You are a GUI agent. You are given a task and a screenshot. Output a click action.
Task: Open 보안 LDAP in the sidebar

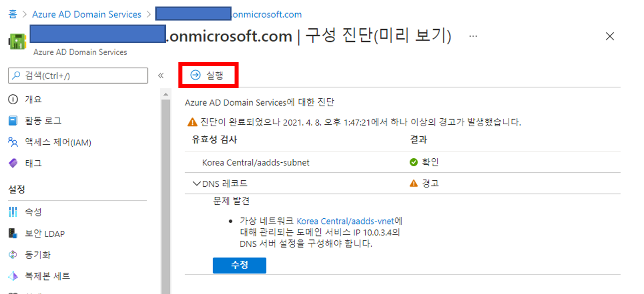pyautogui.click(x=45, y=233)
